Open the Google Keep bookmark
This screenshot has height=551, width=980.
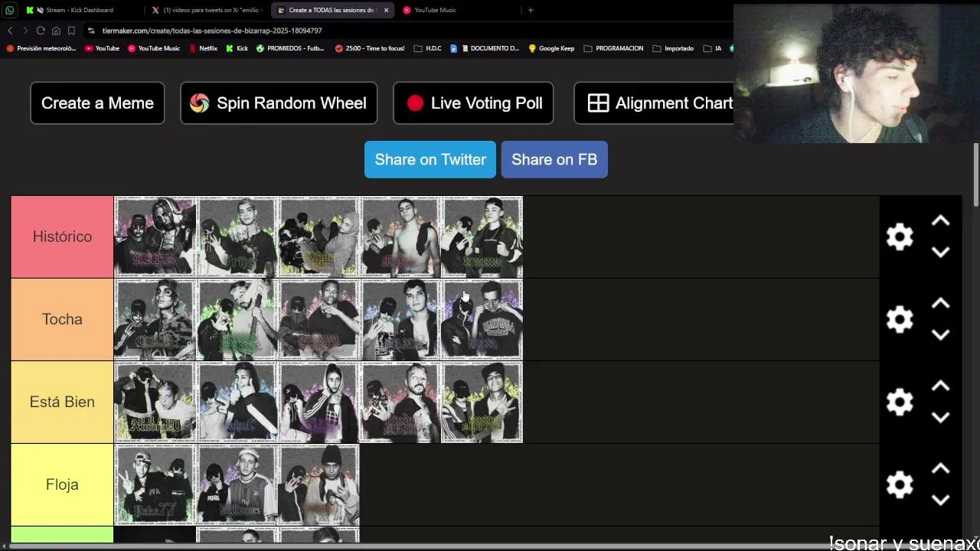click(551, 48)
